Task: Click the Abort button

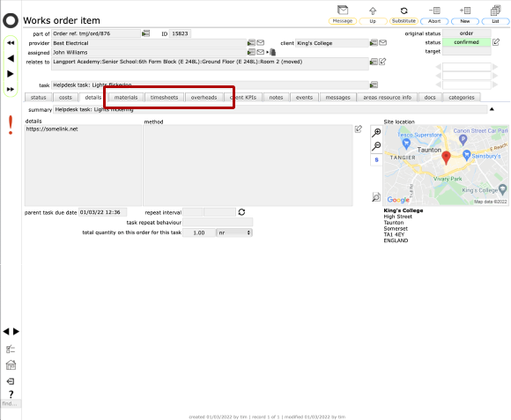Action: pyautogui.click(x=434, y=21)
